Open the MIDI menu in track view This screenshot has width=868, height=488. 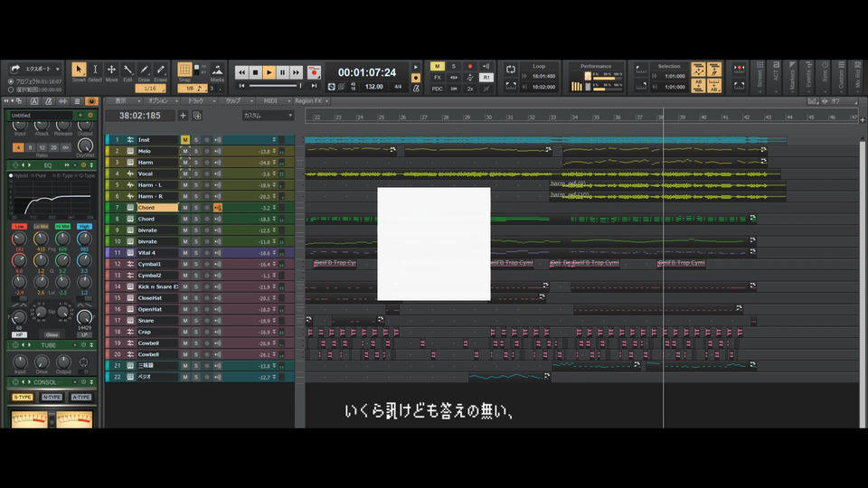(271, 101)
